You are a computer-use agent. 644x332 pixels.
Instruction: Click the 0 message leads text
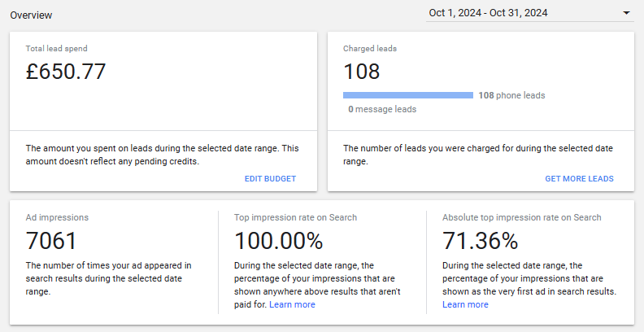[382, 109]
